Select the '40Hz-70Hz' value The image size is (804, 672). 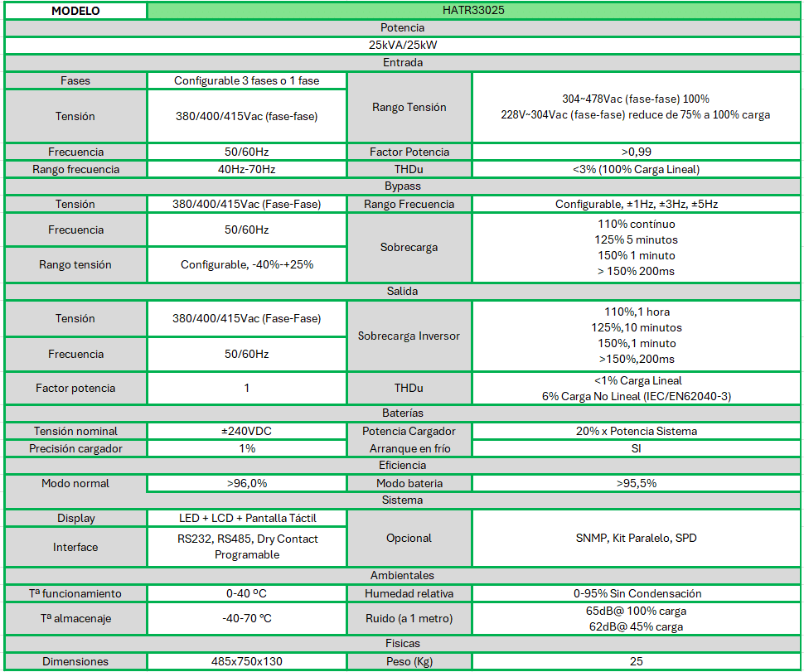point(247,169)
